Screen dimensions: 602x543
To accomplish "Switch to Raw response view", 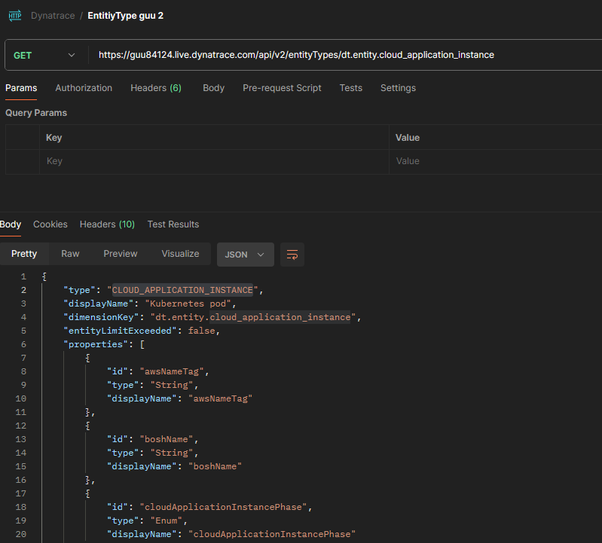I will [x=70, y=254].
